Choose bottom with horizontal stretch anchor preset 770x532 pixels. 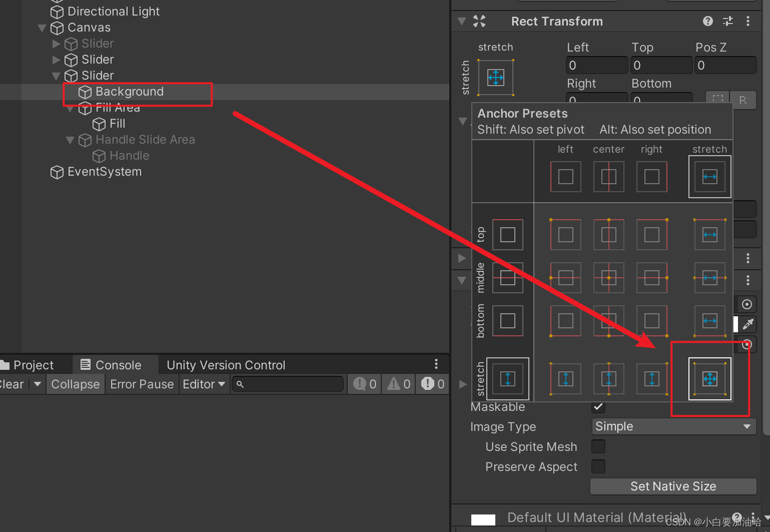tap(710, 321)
